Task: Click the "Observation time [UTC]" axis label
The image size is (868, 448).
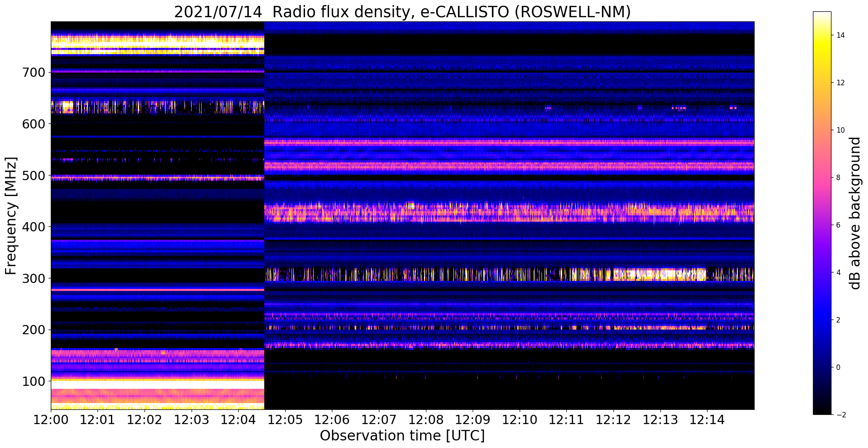Action: coord(402,436)
